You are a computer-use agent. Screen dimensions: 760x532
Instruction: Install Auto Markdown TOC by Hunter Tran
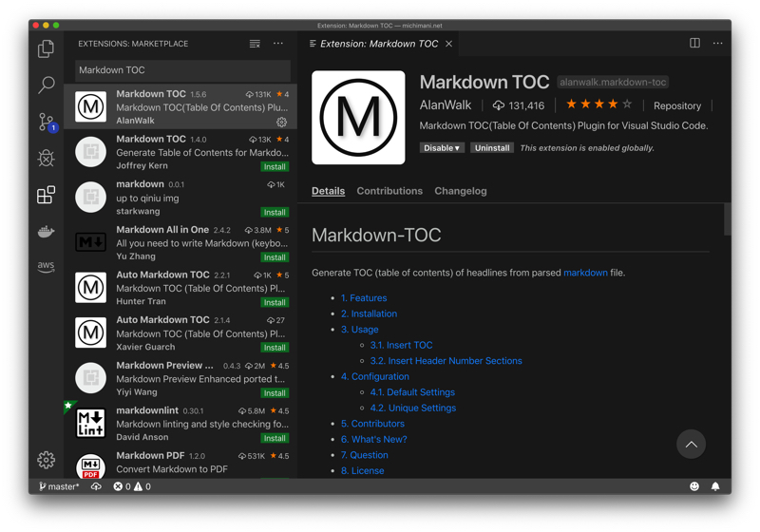(275, 302)
